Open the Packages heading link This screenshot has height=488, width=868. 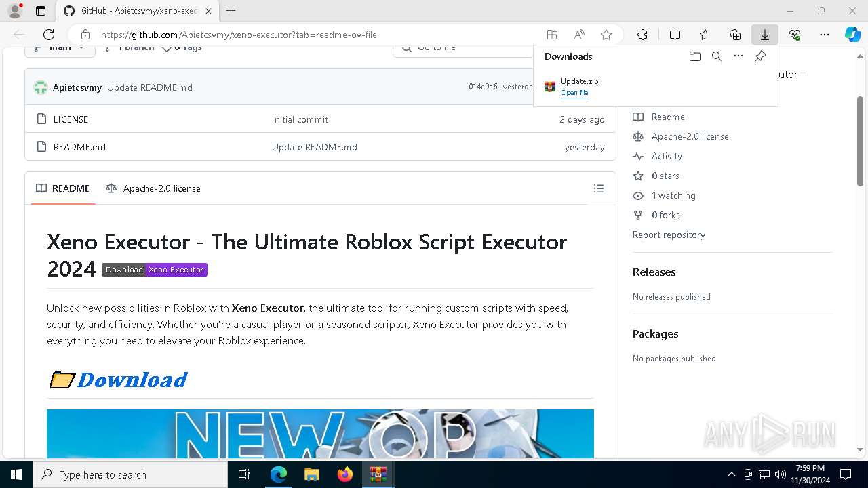655,333
